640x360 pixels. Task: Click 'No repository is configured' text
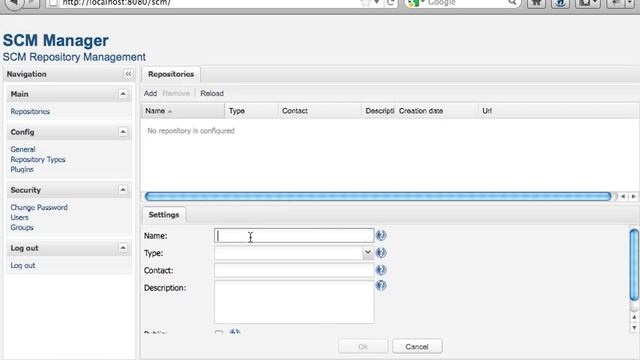[x=191, y=131]
